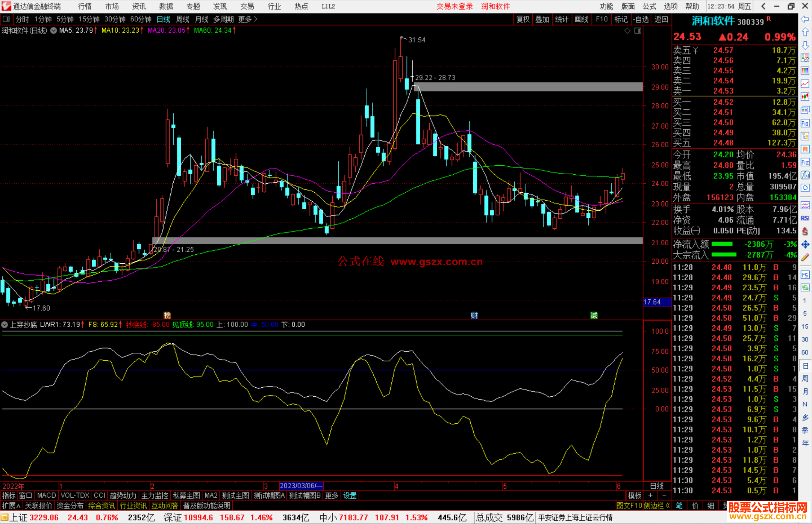Click the formula f(x) icon in sidebar
Image resolution: width=812 pixels, height=524 pixels.
pos(805,175)
